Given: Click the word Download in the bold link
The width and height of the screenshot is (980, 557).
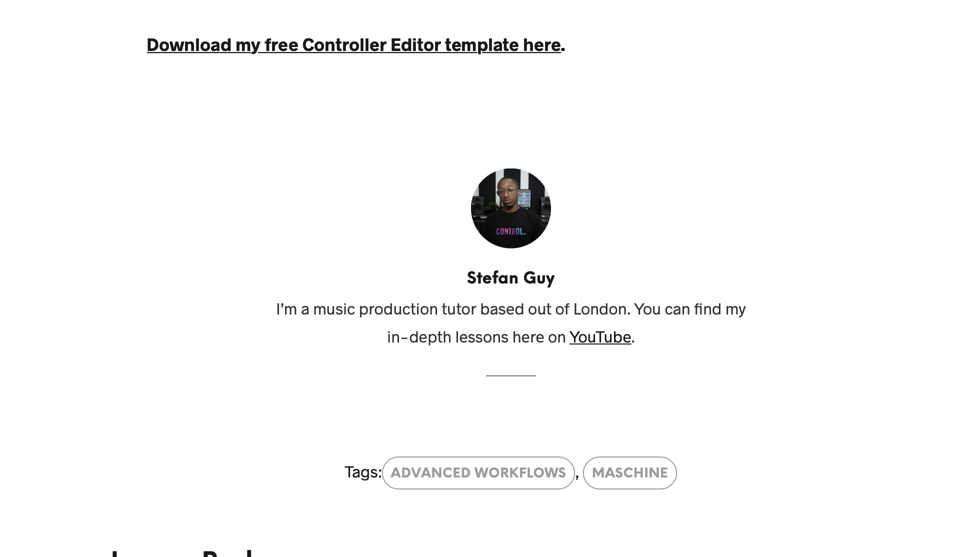Looking at the screenshot, I should point(189,45).
